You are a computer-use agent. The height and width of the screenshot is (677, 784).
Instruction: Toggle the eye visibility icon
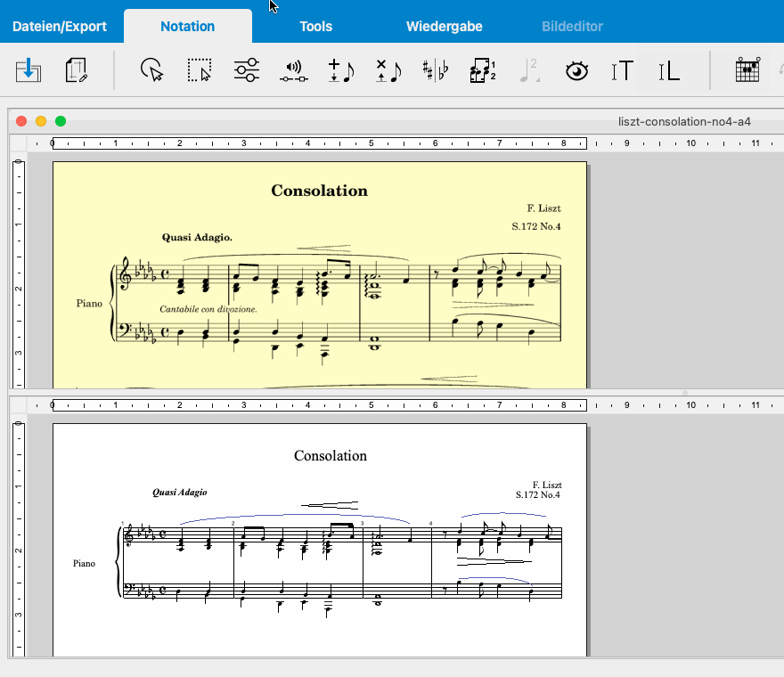[577, 70]
